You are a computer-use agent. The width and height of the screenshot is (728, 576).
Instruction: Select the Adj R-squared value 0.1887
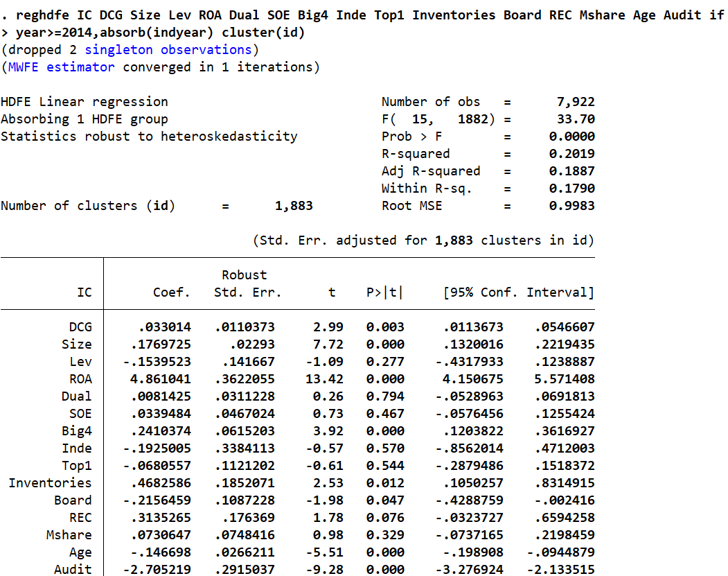pos(571,171)
